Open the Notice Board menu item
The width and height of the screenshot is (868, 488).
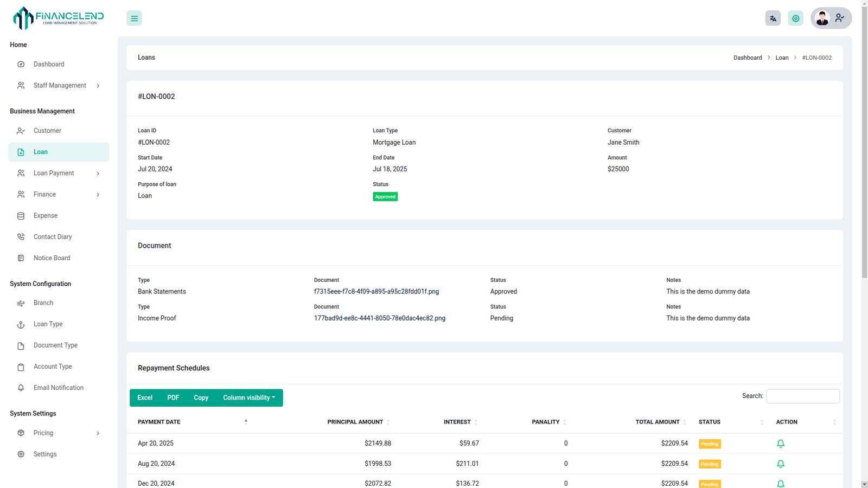52,258
